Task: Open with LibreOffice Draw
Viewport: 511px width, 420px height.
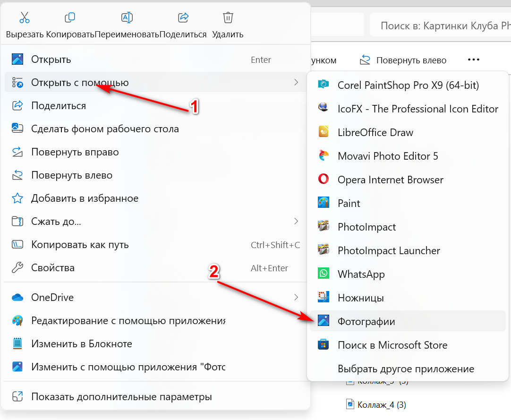Action: pyautogui.click(x=408, y=132)
